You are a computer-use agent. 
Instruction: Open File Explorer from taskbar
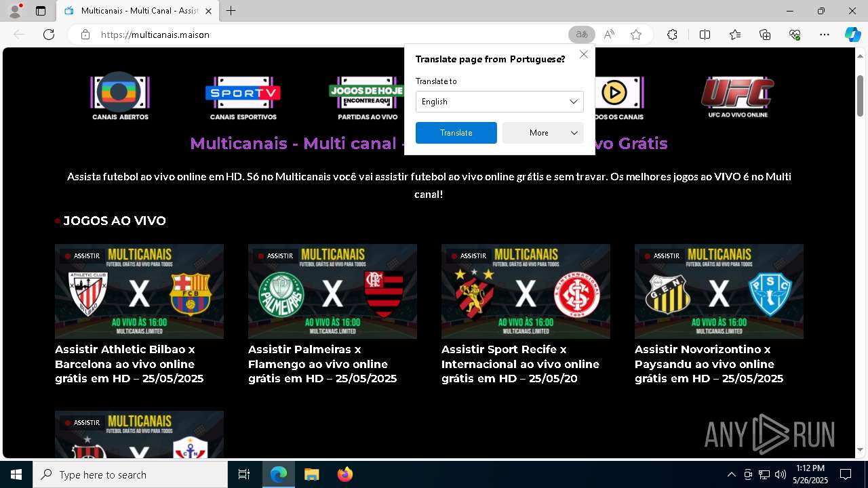(311, 474)
